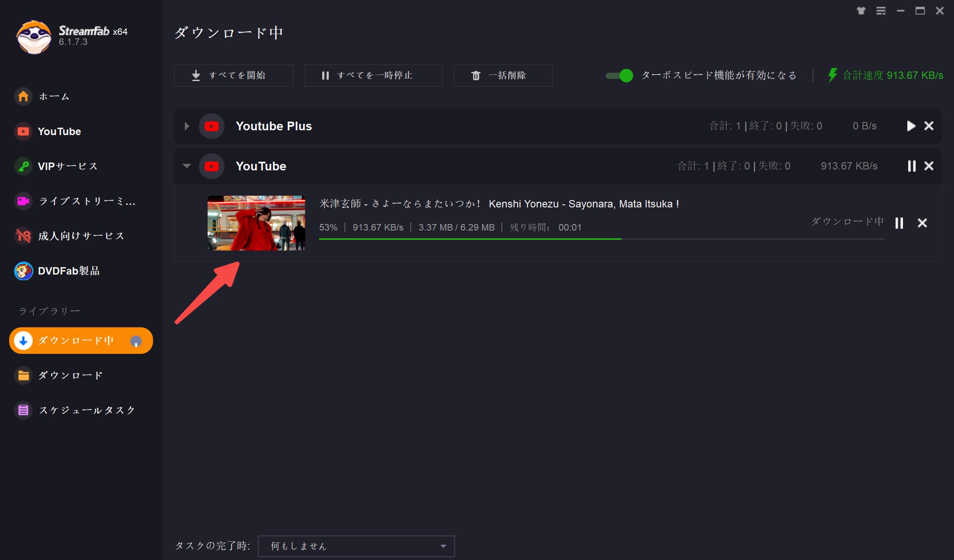Viewport: 954px width, 560px height.
Task: Click the YouTube group red logo icon
Action: (211, 166)
